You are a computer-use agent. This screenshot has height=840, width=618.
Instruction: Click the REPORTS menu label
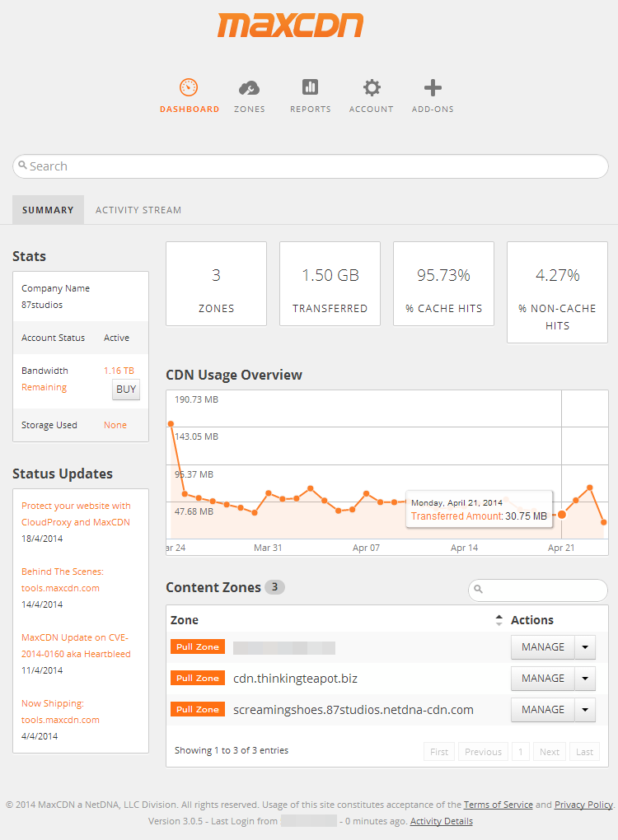(311, 110)
